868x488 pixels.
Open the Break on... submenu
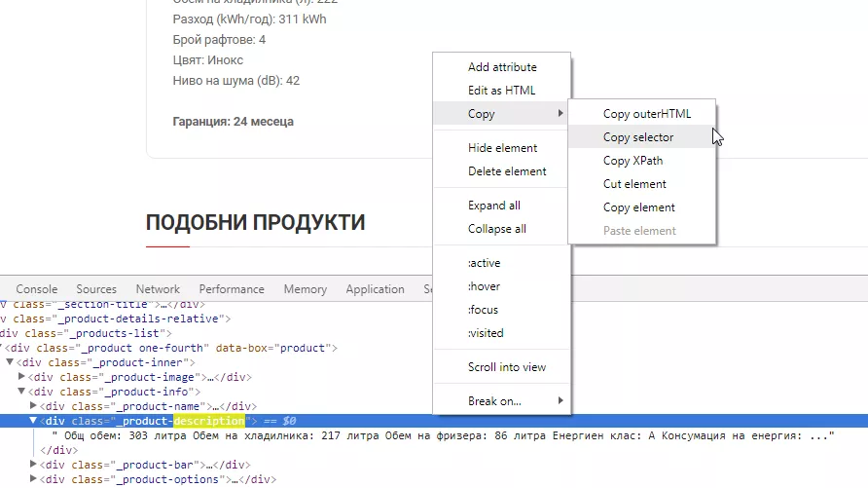pyautogui.click(x=501, y=401)
